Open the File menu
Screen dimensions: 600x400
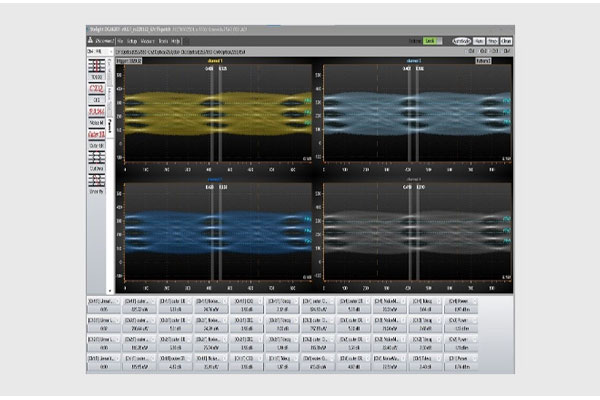point(120,41)
